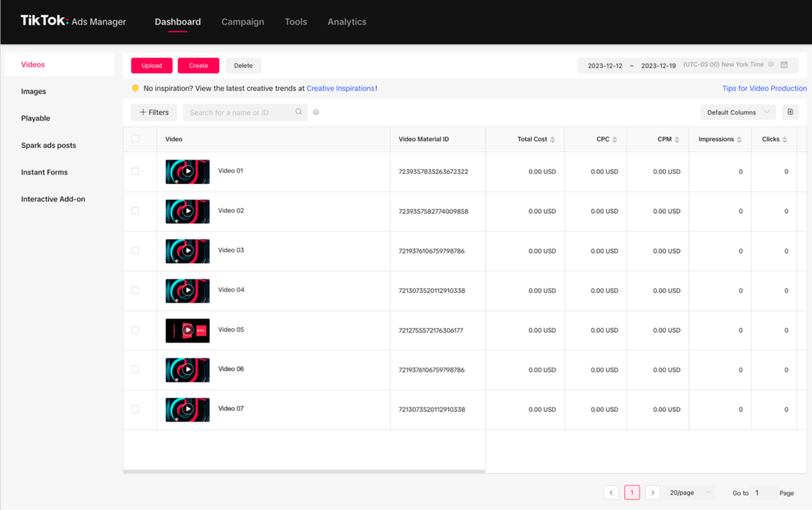The image size is (812, 510).
Task: Click the help tooltip icon next to search
Action: coord(316,112)
